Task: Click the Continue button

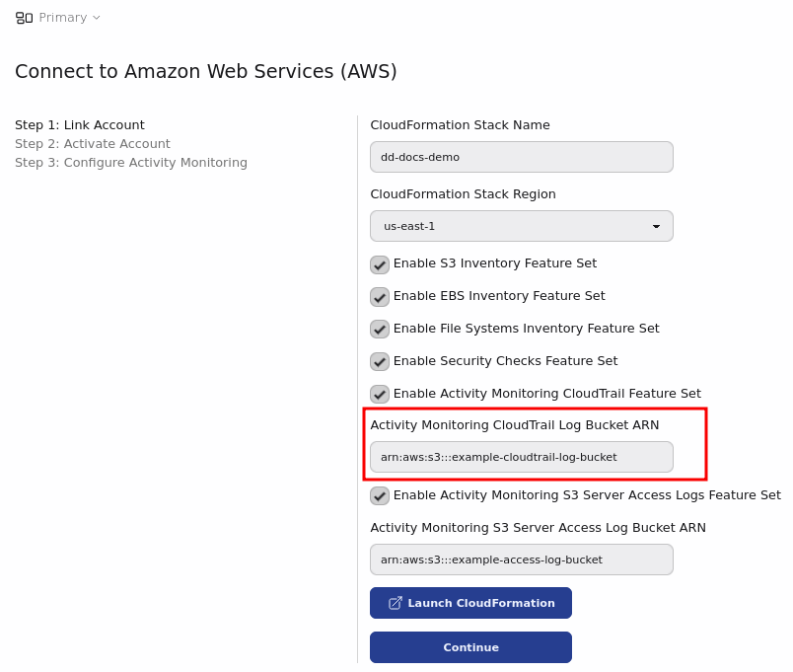Action: click(x=470, y=647)
